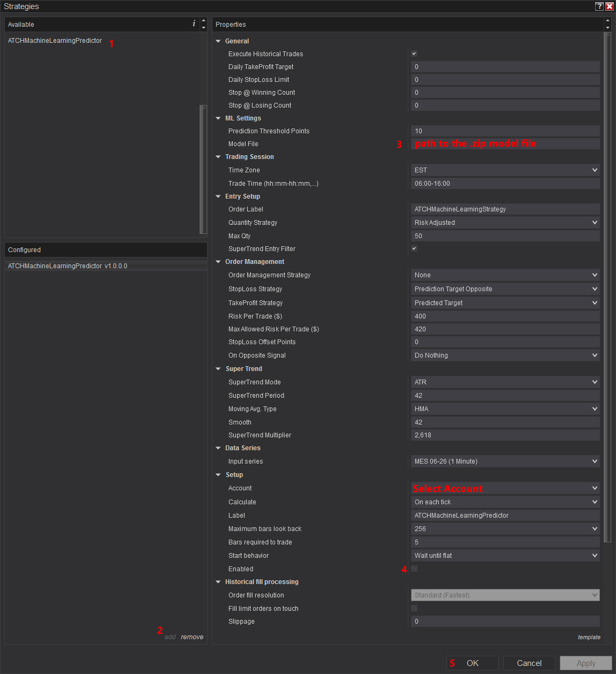Open the Quantity Strategy dropdown
The width and height of the screenshot is (616, 674).
[x=505, y=223]
